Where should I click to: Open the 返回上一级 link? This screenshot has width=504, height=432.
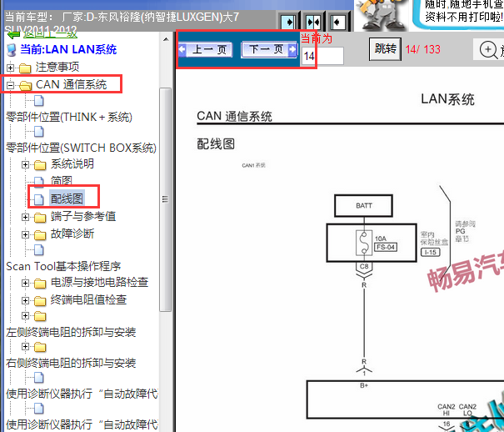(x=50, y=33)
